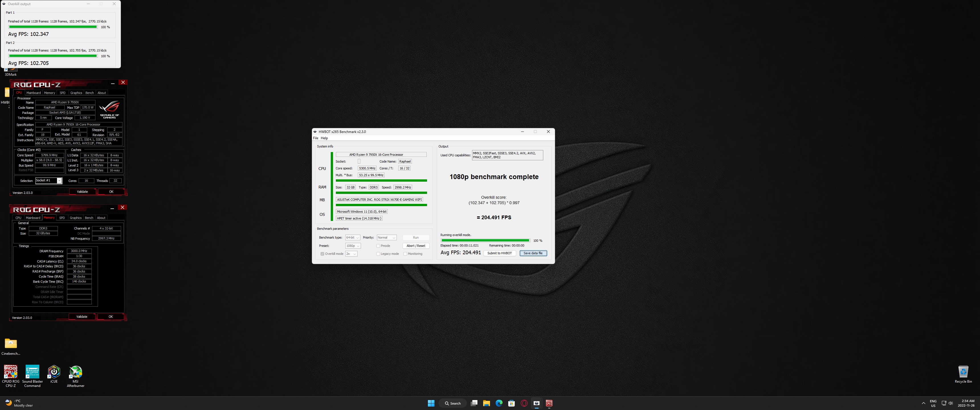Select the iCUE desktop shortcut
This screenshot has height=410, width=980.
pos(54,374)
